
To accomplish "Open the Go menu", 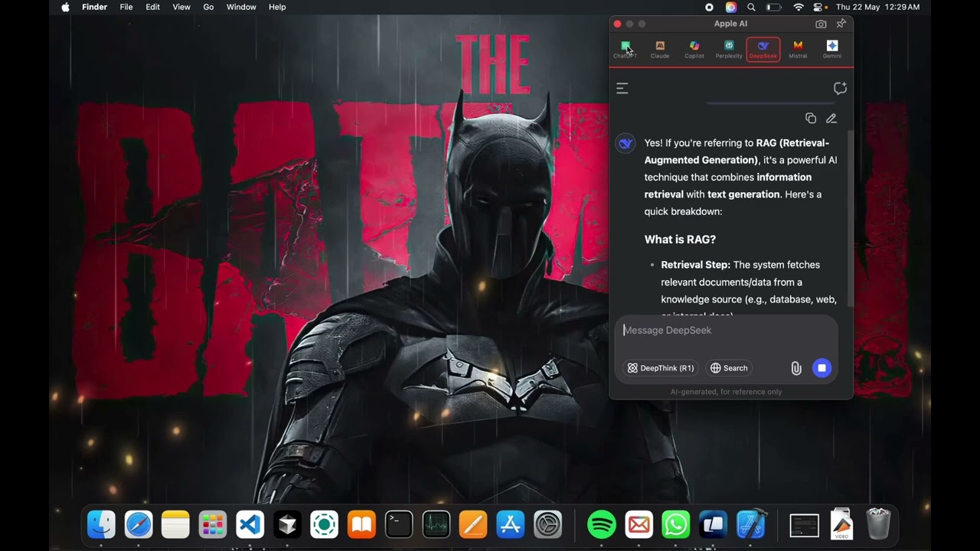I will tap(208, 7).
